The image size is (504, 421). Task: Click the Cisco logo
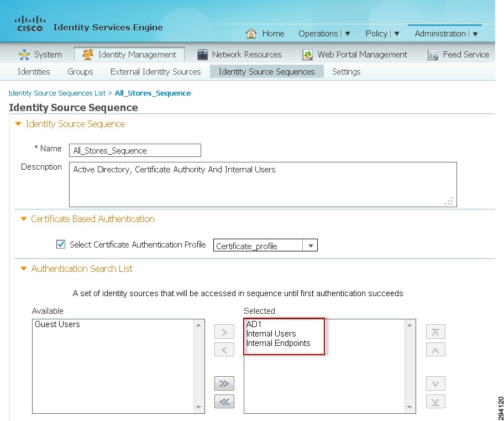tap(30, 24)
